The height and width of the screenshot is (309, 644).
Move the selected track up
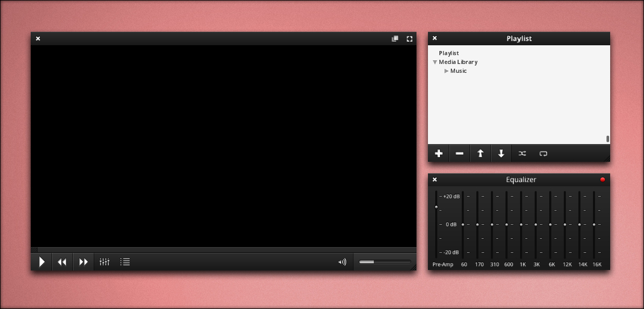click(481, 153)
